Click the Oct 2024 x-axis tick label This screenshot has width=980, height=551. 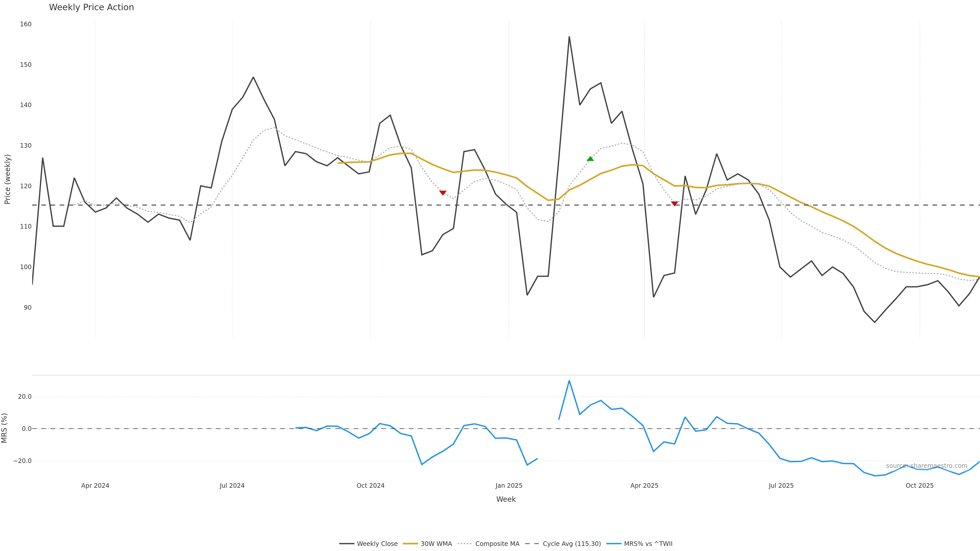pos(370,486)
